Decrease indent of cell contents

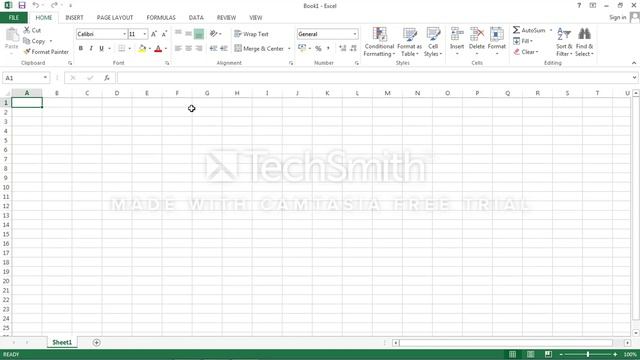tap(213, 49)
